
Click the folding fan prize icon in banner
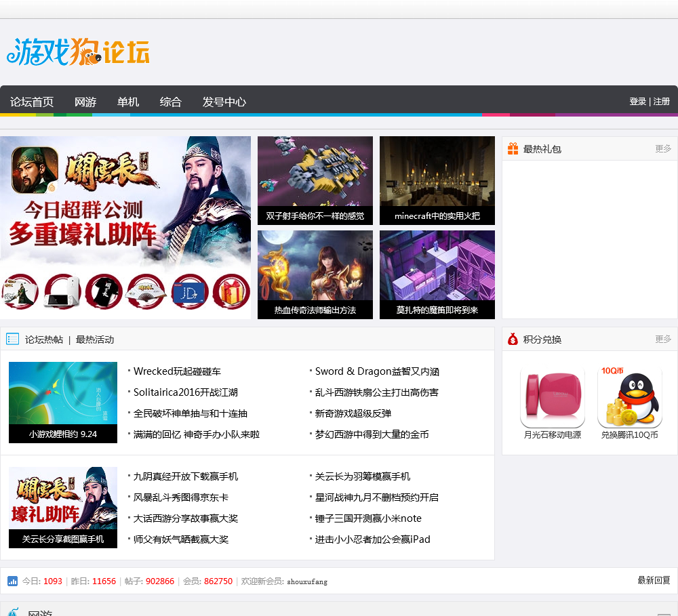click(x=146, y=292)
